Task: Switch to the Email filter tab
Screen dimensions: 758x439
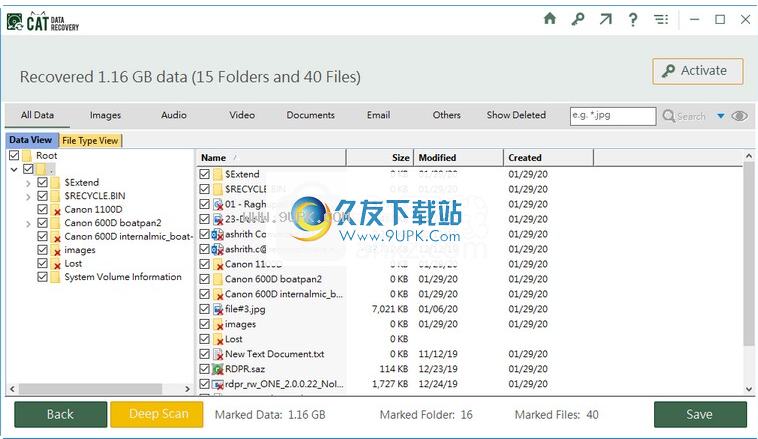Action: point(379,115)
